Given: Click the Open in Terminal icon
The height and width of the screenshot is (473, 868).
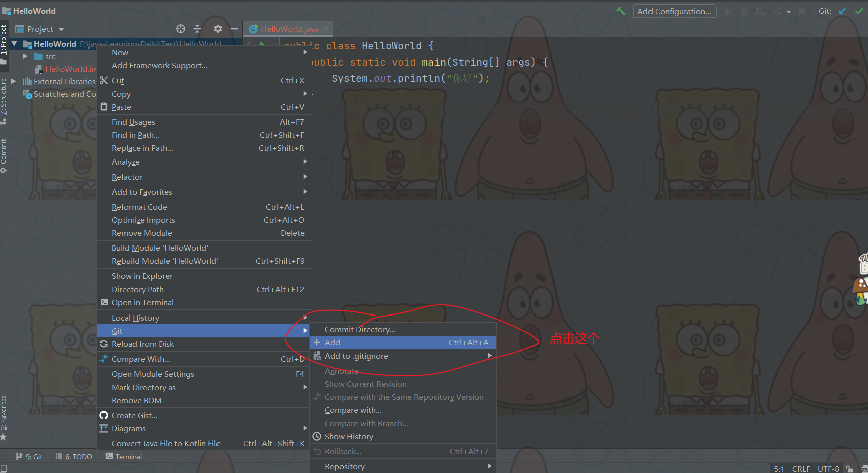Looking at the screenshot, I should pos(104,302).
